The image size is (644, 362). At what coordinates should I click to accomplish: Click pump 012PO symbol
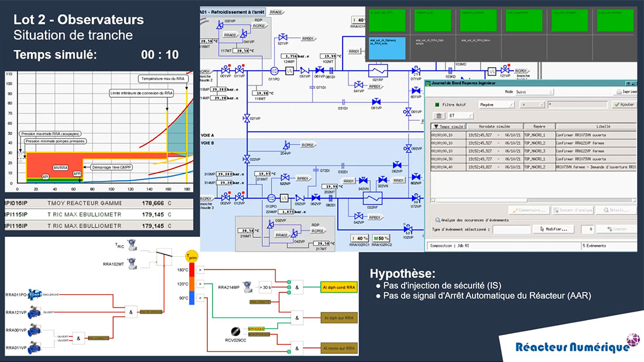(x=271, y=198)
